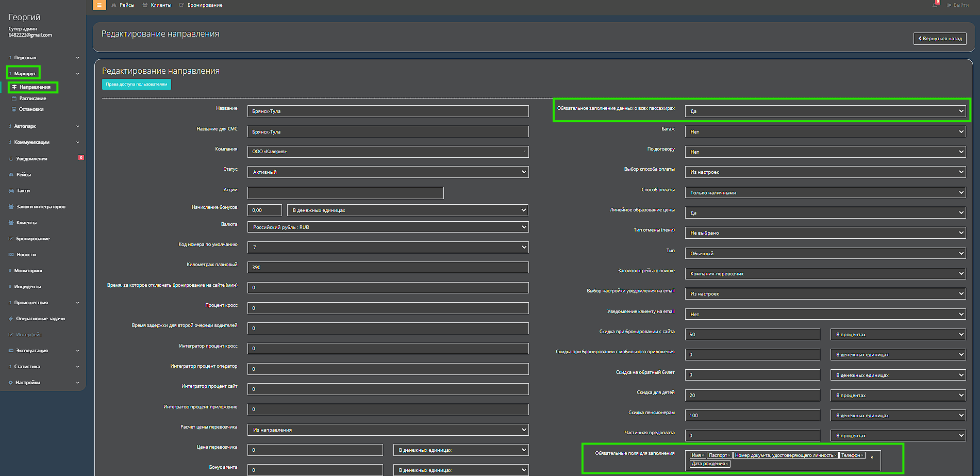Image resolution: width=980 pixels, height=476 pixels.
Task: Toggle the orange hamburger sidebar menu
Action: tap(99, 5)
